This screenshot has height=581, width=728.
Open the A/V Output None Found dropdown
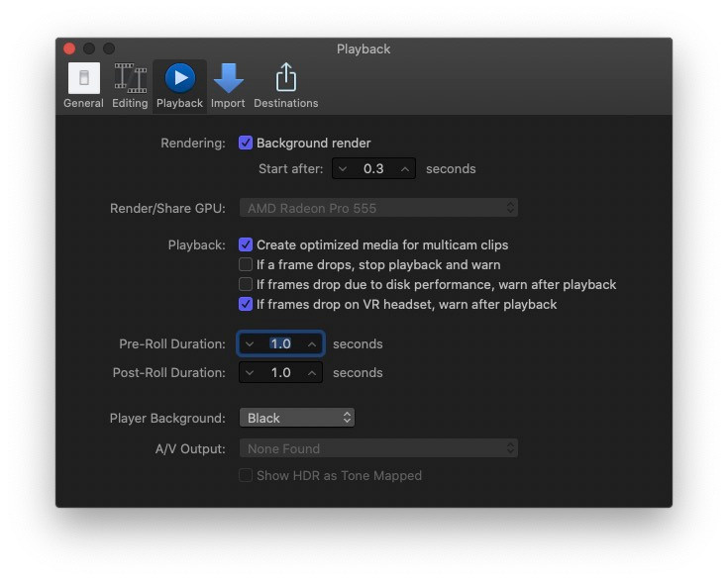coord(378,448)
